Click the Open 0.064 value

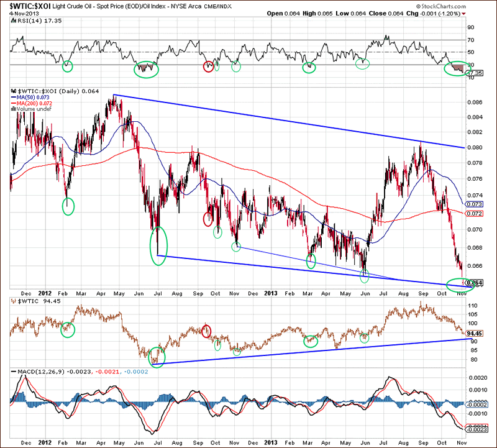tap(283, 14)
